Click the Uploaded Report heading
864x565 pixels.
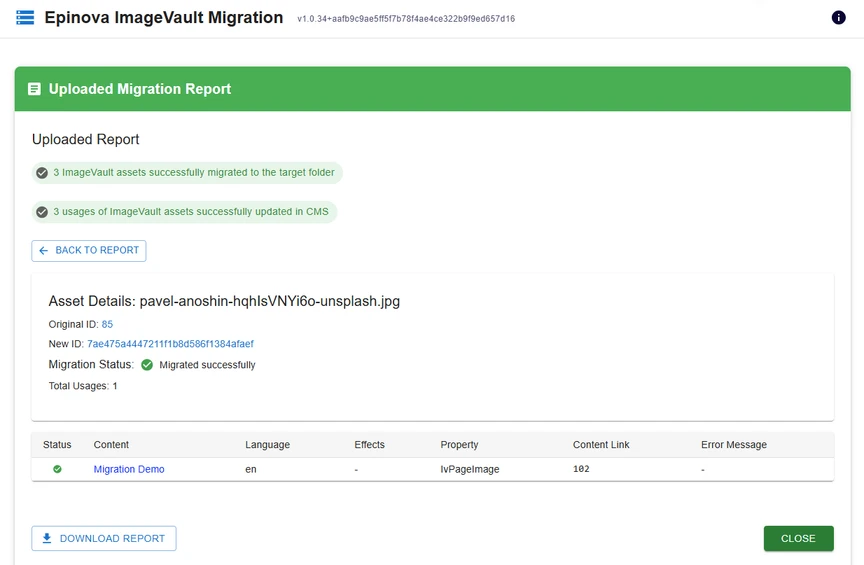click(85, 139)
